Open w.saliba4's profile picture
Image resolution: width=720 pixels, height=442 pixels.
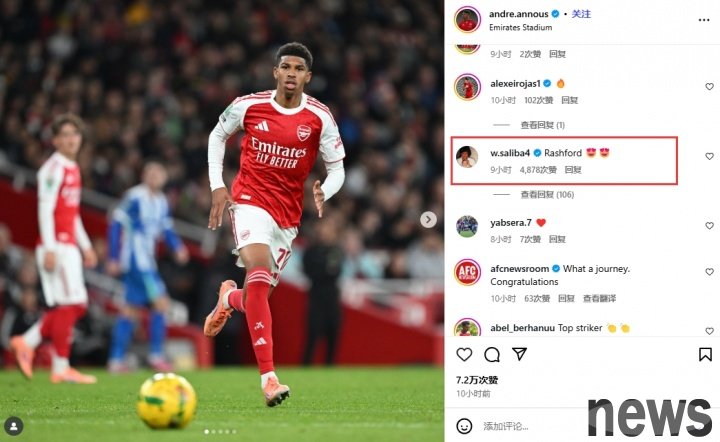[x=467, y=157]
